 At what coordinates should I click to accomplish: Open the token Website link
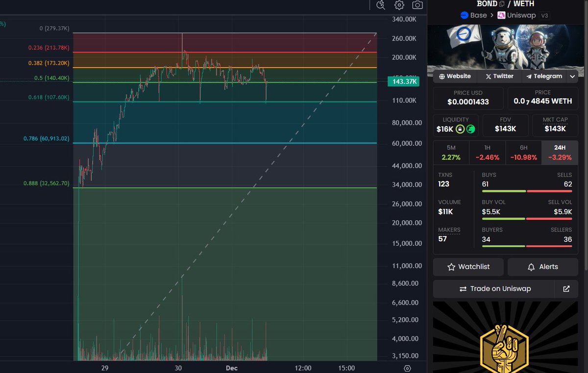tap(454, 76)
